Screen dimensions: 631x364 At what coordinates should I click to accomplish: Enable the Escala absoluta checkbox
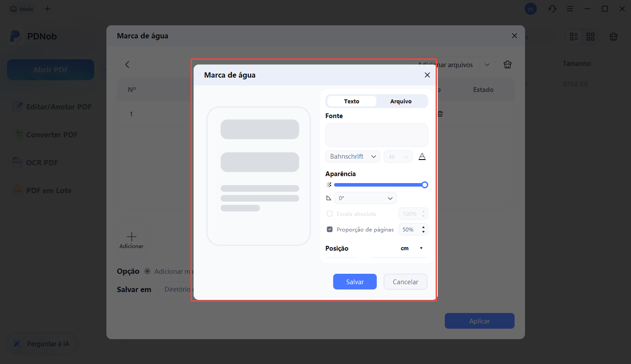point(330,214)
